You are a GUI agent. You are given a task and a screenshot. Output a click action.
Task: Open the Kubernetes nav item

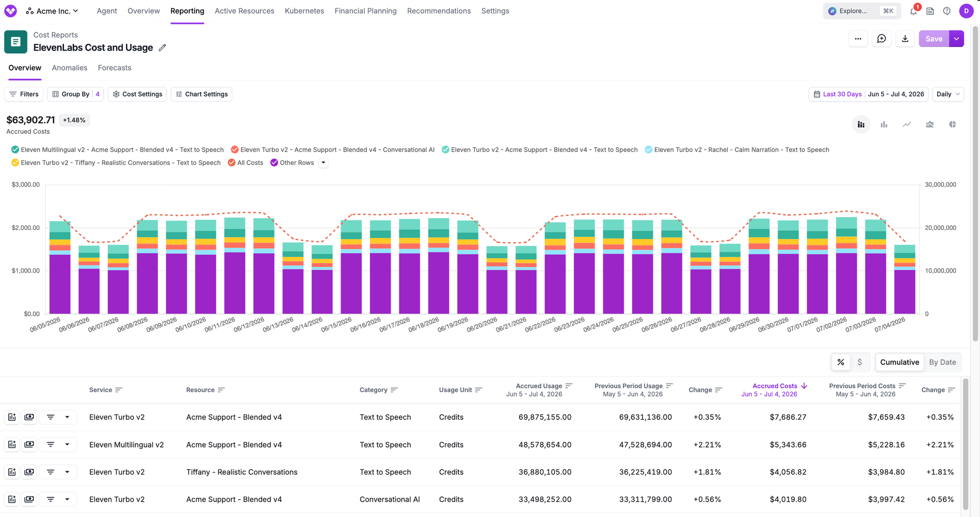pyautogui.click(x=304, y=11)
